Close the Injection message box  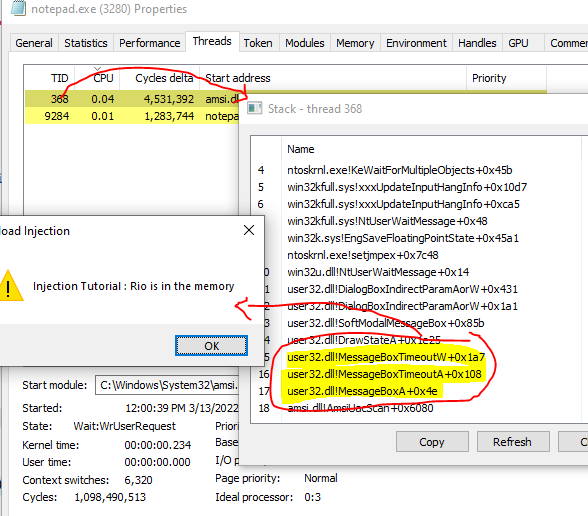[x=249, y=230]
